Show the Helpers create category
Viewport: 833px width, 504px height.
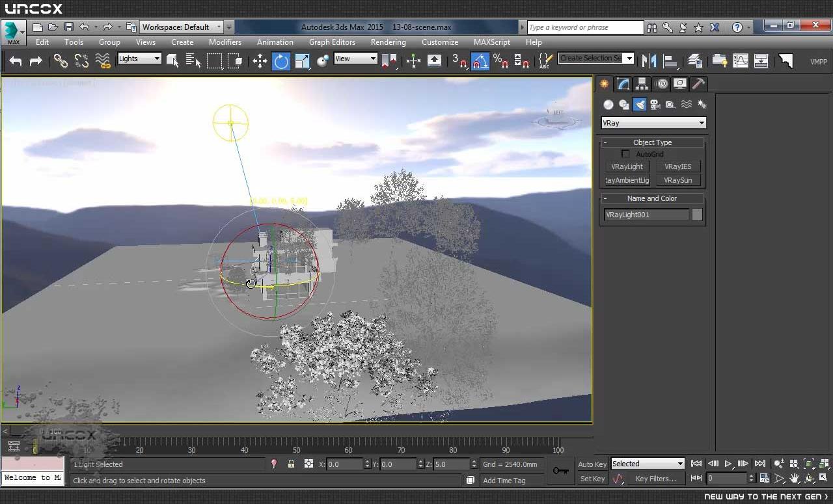671,104
